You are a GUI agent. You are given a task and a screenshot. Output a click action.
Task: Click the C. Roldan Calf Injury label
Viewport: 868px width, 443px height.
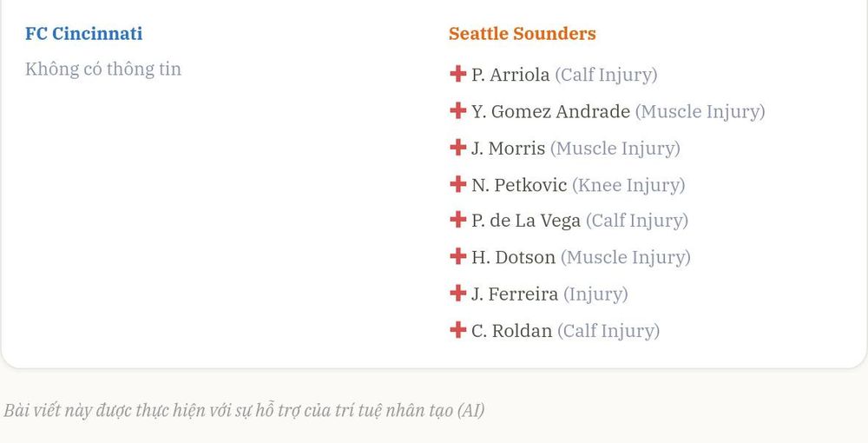click(608, 331)
